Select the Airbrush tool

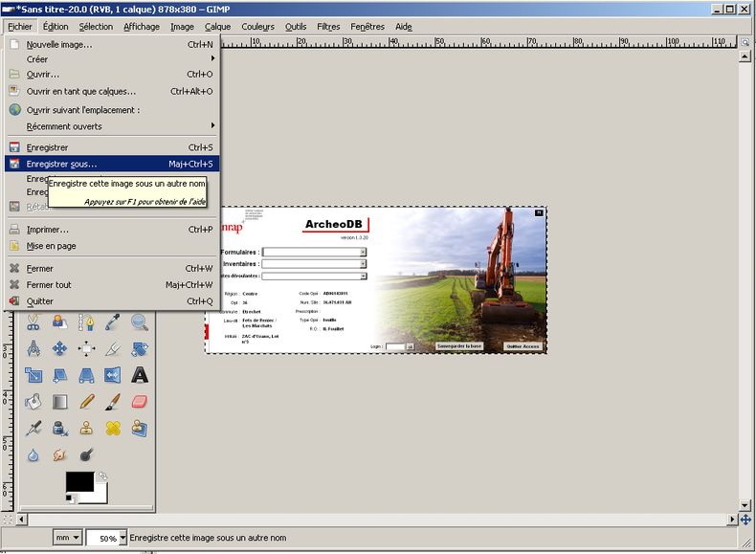click(33, 428)
